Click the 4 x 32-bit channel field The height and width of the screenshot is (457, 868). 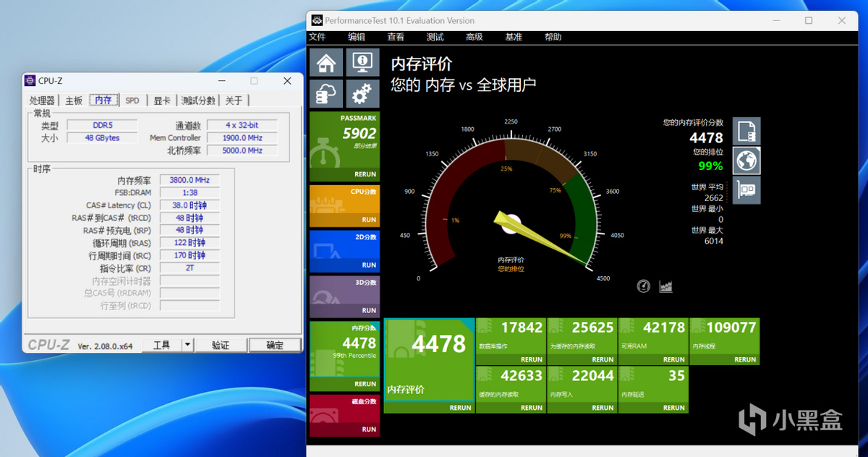[x=242, y=126]
